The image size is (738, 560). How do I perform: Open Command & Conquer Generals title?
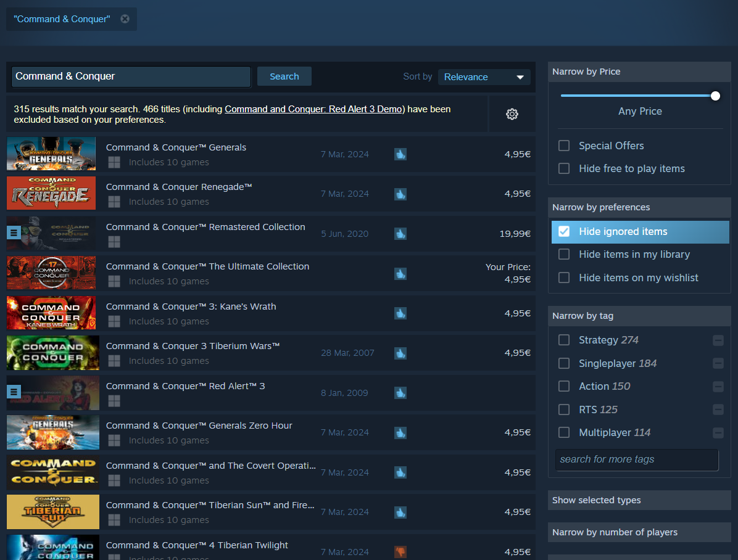[176, 147]
